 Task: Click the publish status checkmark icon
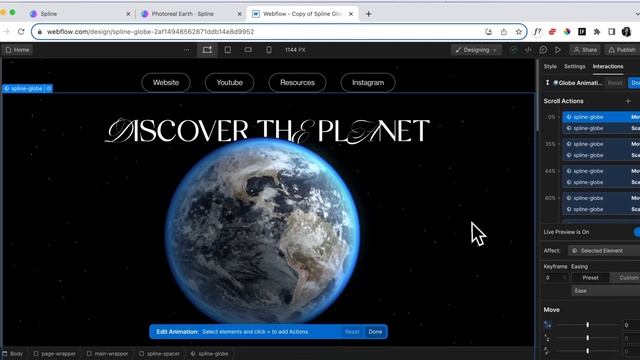[513, 50]
